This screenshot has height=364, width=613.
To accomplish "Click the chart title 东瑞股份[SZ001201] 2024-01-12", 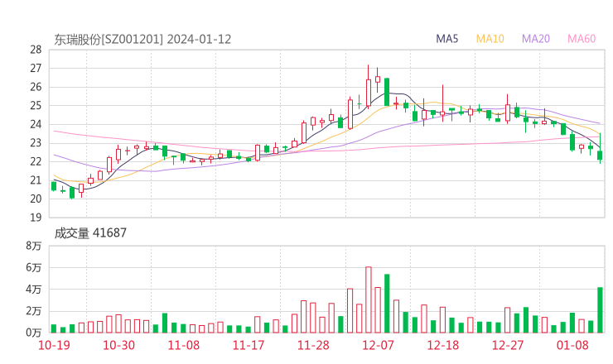I will (x=142, y=40).
